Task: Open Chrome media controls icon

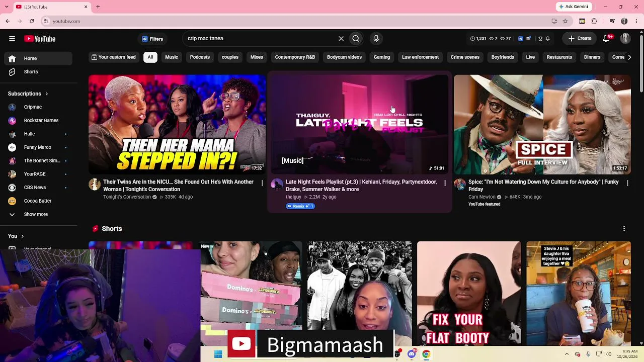Action: click(x=612, y=21)
